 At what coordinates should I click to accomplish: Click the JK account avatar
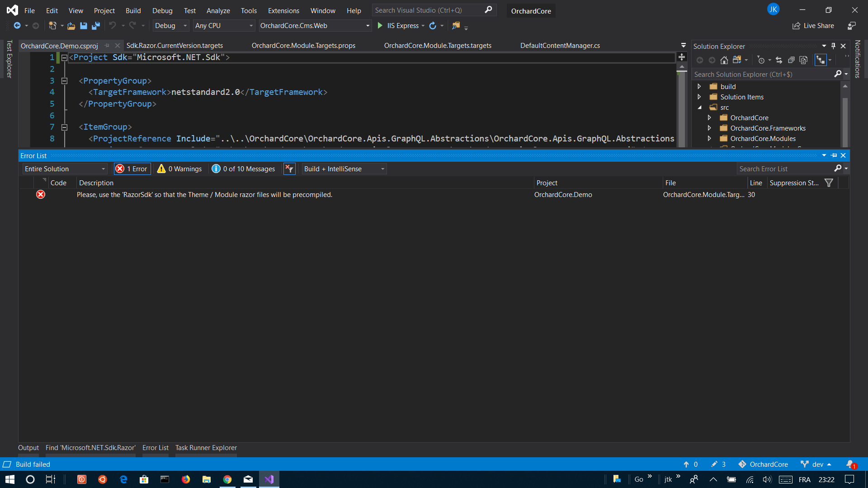click(x=773, y=9)
